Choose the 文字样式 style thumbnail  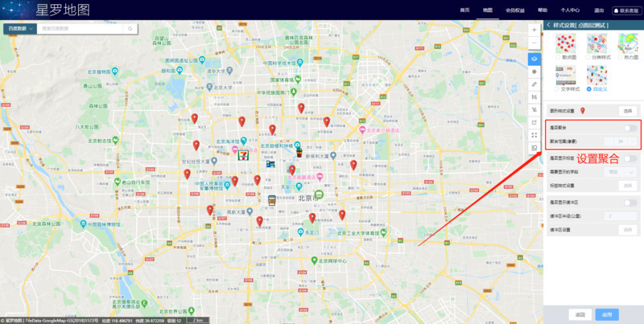coord(566,75)
